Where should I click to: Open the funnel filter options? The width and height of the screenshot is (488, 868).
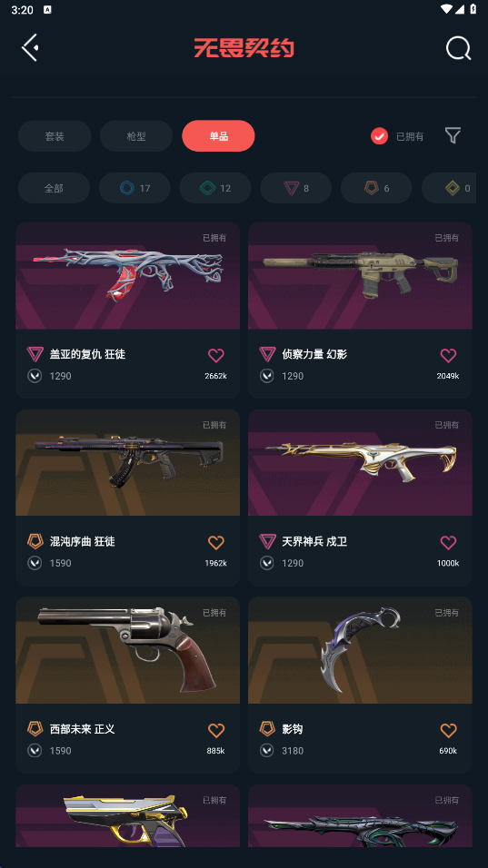(453, 135)
